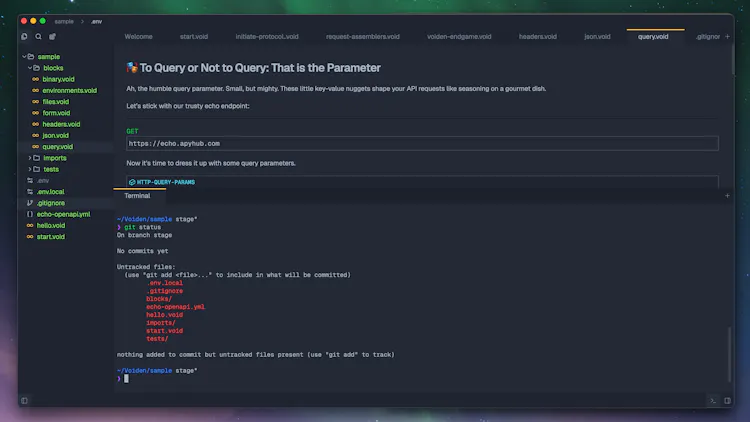Click the void file icon beside binary.void
750x422 pixels.
(35, 79)
